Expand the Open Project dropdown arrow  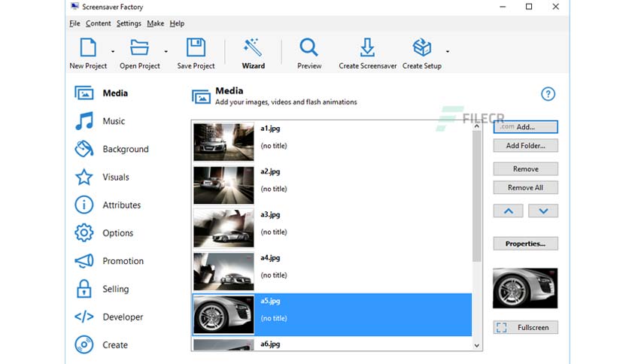[166, 51]
